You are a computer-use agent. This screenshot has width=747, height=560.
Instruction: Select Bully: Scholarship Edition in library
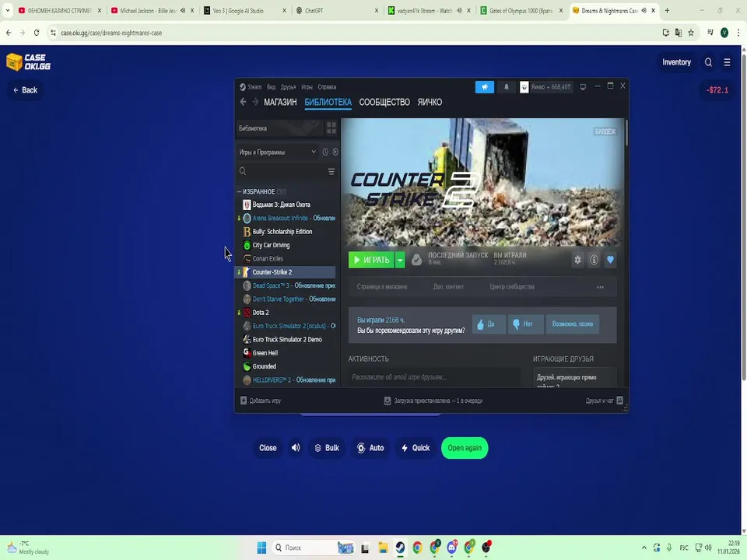(286, 232)
